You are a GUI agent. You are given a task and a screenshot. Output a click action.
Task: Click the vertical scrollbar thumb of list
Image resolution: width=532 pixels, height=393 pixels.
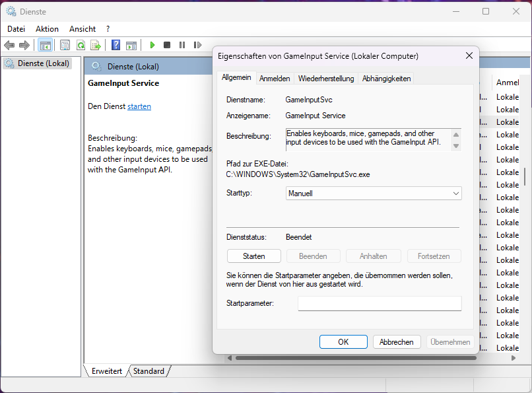(x=525, y=176)
